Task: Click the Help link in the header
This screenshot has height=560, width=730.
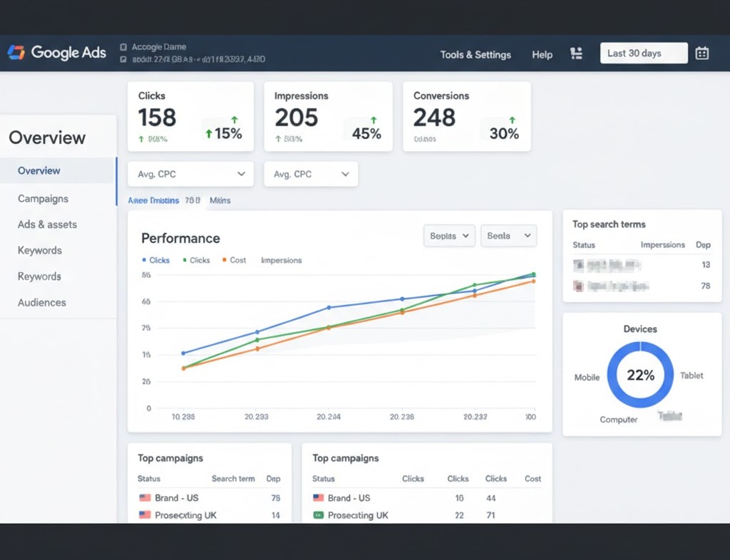Action: pos(542,54)
